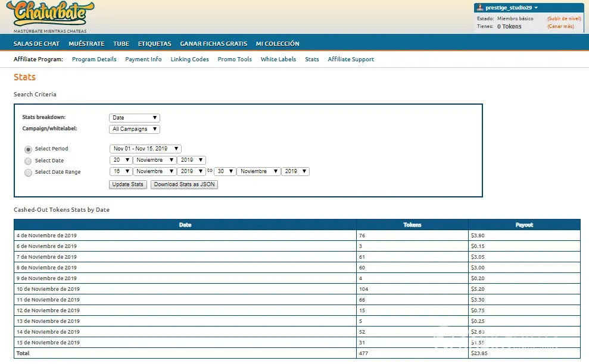Expand the 'Nov 01 - Nov 15, 2019' period dropdown
This screenshot has width=589, height=364.
[145, 149]
